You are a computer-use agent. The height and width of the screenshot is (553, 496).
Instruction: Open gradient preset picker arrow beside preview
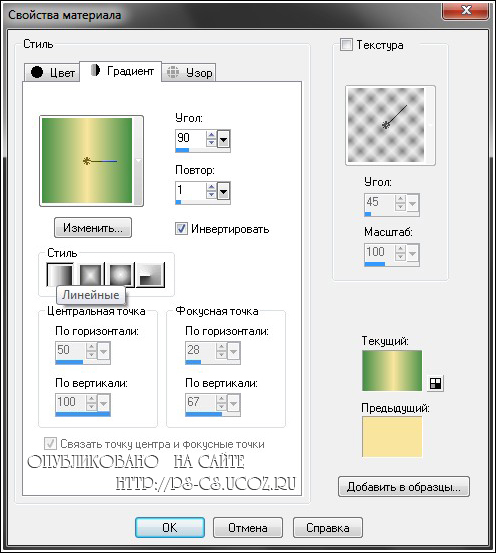(138, 160)
